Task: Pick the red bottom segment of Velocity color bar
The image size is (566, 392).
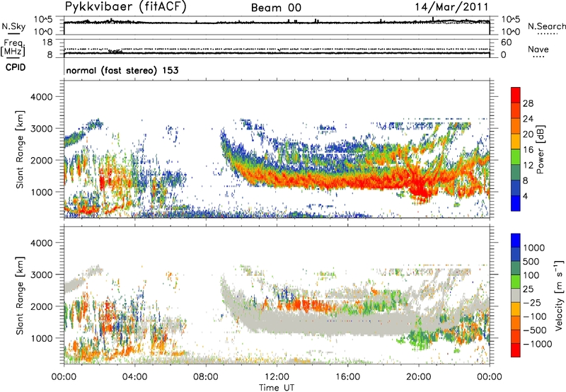Action: 516,350
